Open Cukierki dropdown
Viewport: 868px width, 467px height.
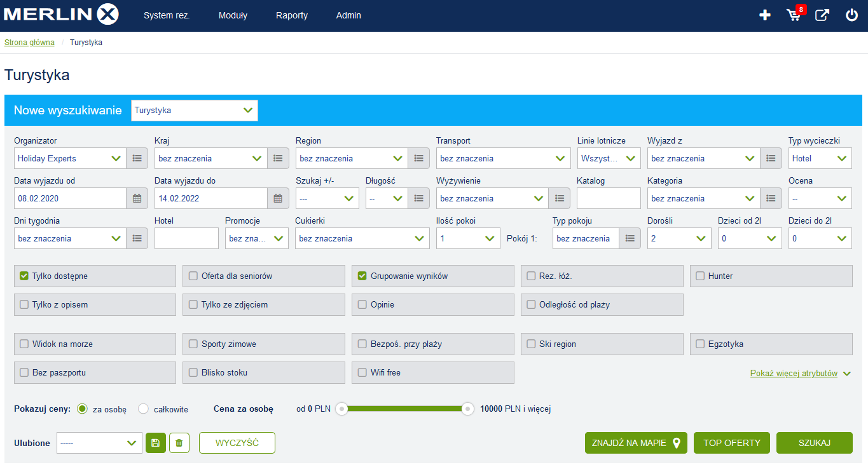click(x=362, y=238)
